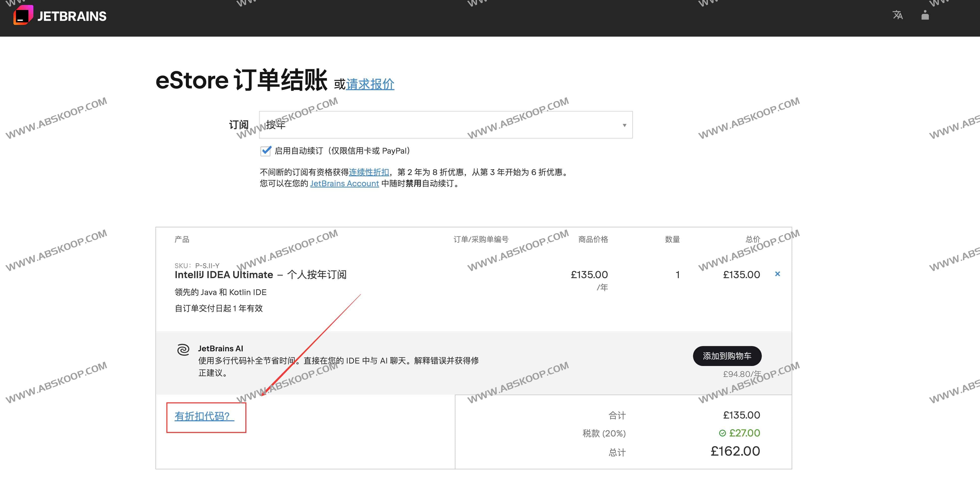Click the JETBRAINS wordmark in the header

click(72, 16)
